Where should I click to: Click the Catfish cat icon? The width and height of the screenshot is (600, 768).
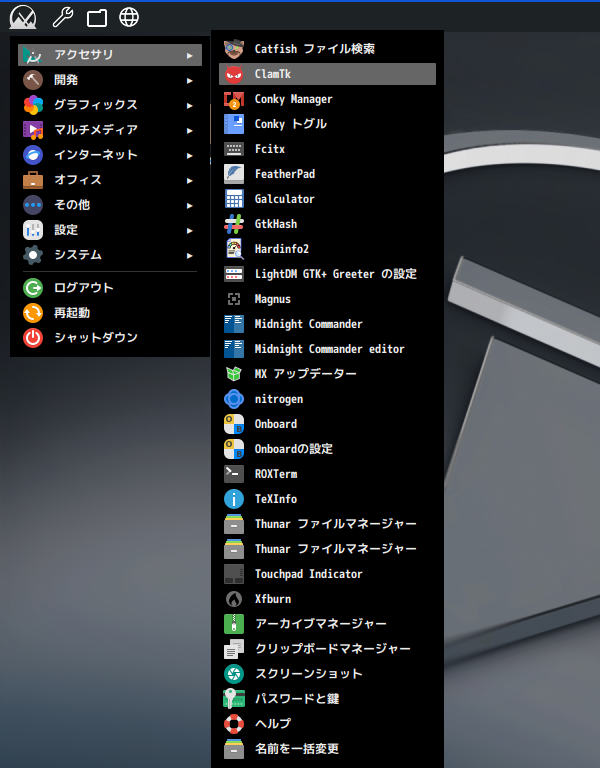point(234,49)
